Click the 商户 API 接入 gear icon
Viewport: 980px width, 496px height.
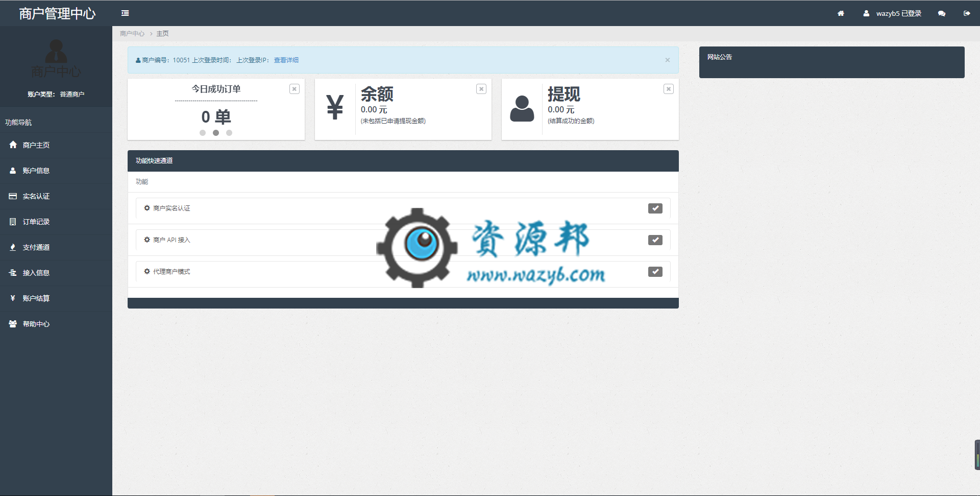coord(147,240)
